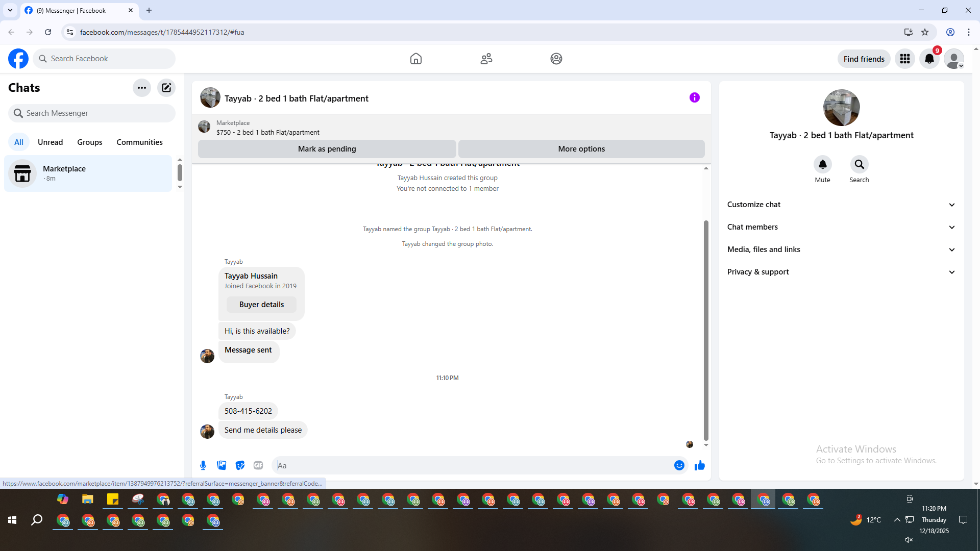
Task: Switch to the Unread chats tab
Action: [50, 142]
